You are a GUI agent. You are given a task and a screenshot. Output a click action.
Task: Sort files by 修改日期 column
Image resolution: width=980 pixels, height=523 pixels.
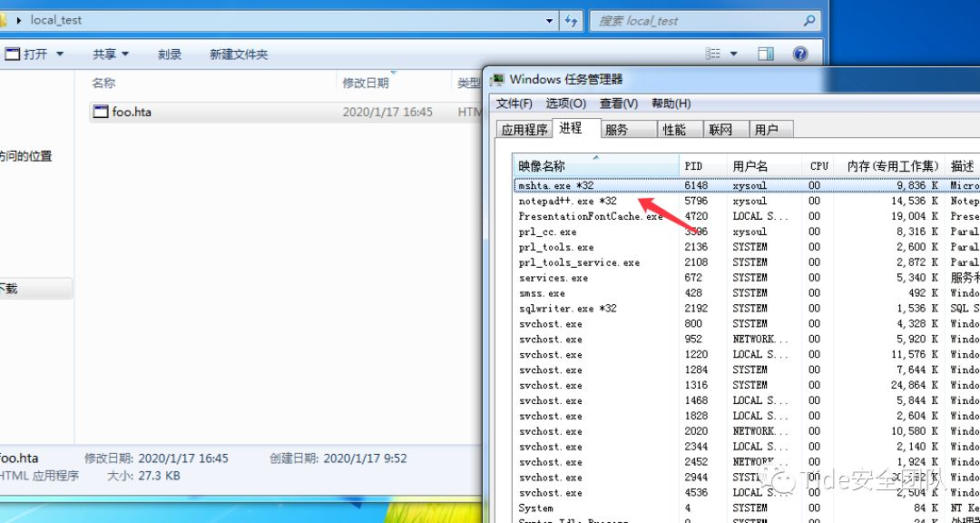[x=366, y=83]
